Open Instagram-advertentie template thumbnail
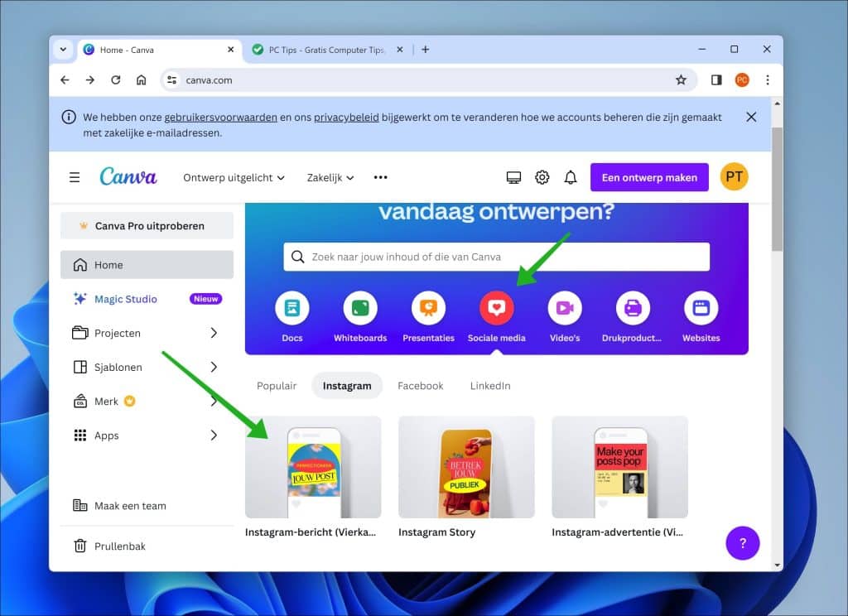Screen dimensions: 848x616 [619, 467]
